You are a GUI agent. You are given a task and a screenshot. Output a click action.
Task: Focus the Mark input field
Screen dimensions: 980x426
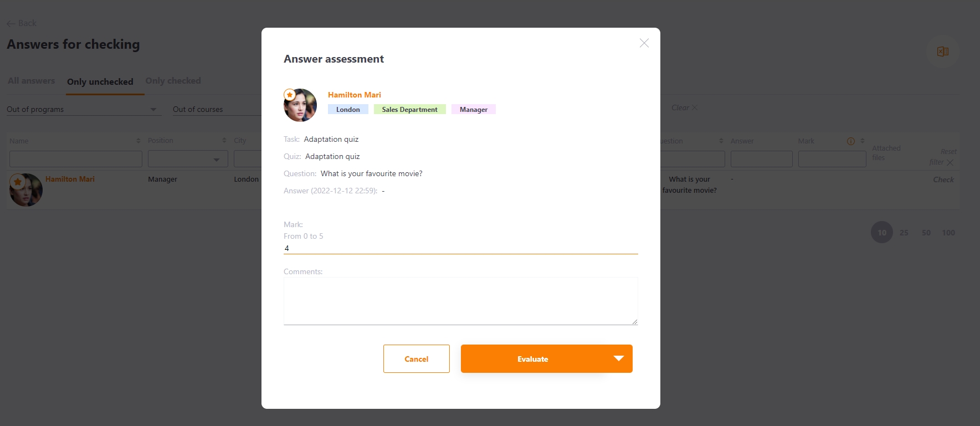461,248
